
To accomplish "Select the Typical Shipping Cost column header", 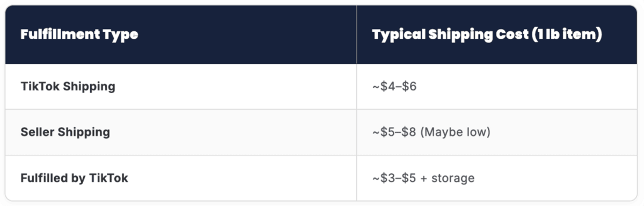I will 487,35.
